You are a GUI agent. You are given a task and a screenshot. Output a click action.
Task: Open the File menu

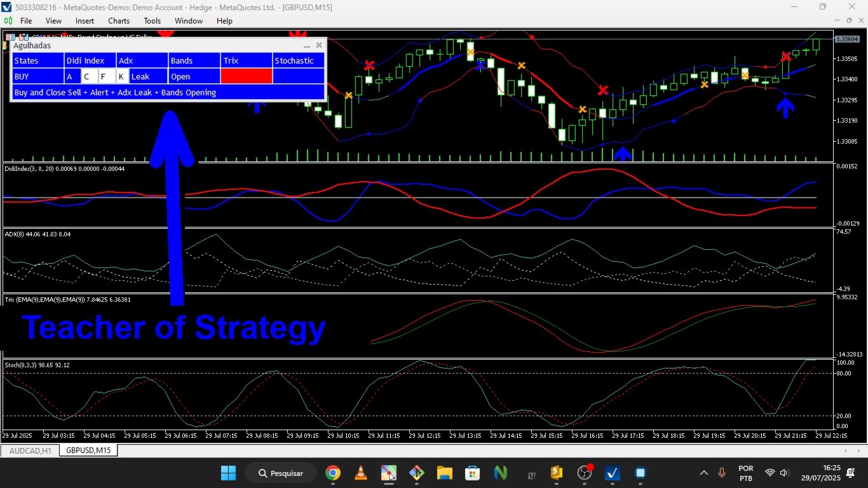(x=26, y=21)
